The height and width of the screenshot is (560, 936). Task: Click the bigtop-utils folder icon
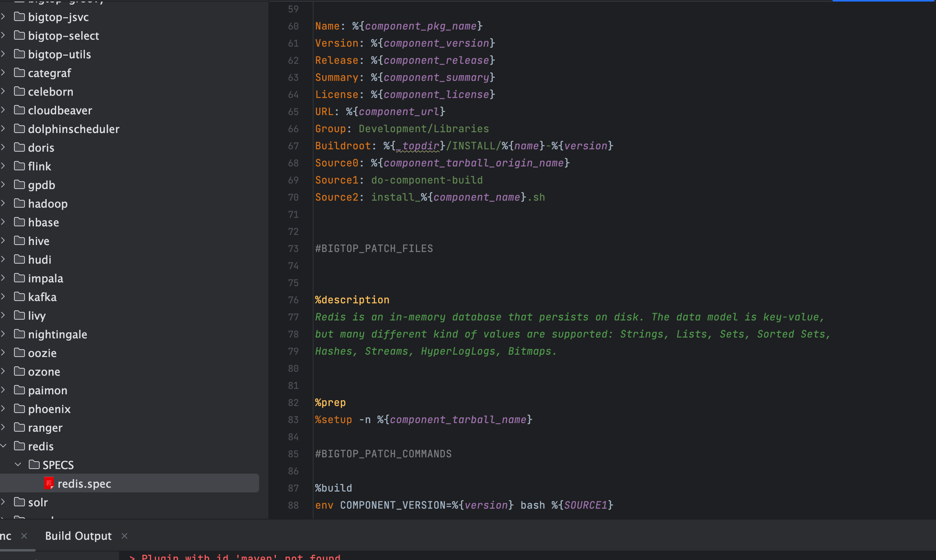19,54
